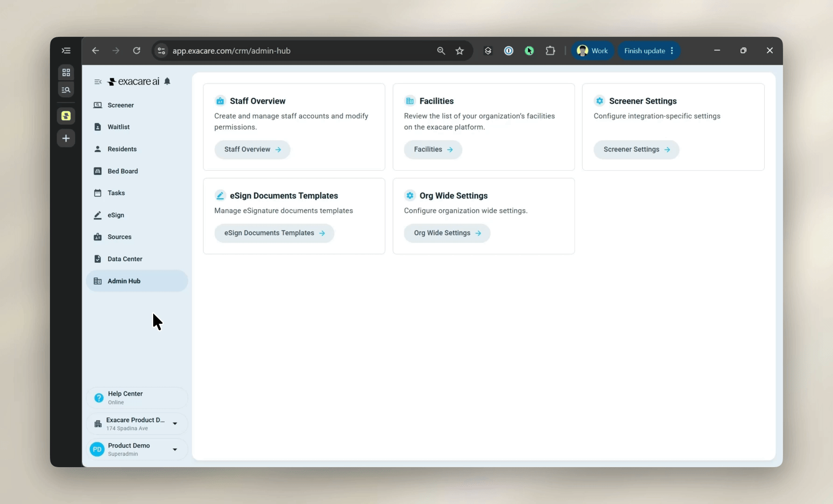Click the facility building icon near Spadina
Viewport: 833px width, 504px height.
point(98,424)
